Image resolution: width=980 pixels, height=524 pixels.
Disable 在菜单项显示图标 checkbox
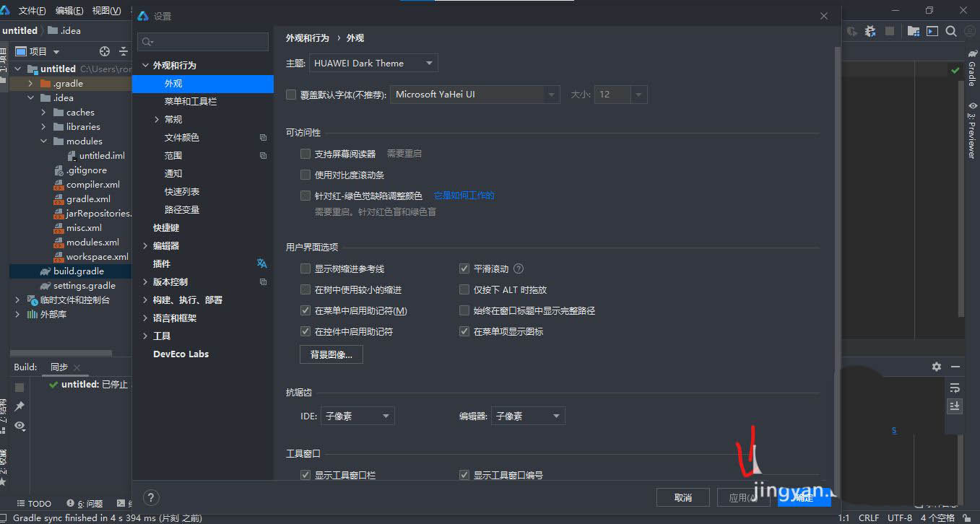[464, 331]
